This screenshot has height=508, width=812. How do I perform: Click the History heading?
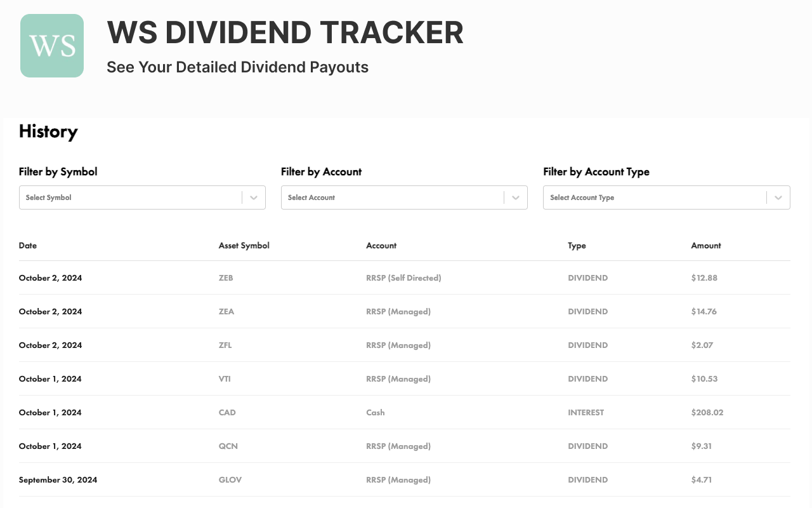tap(48, 132)
